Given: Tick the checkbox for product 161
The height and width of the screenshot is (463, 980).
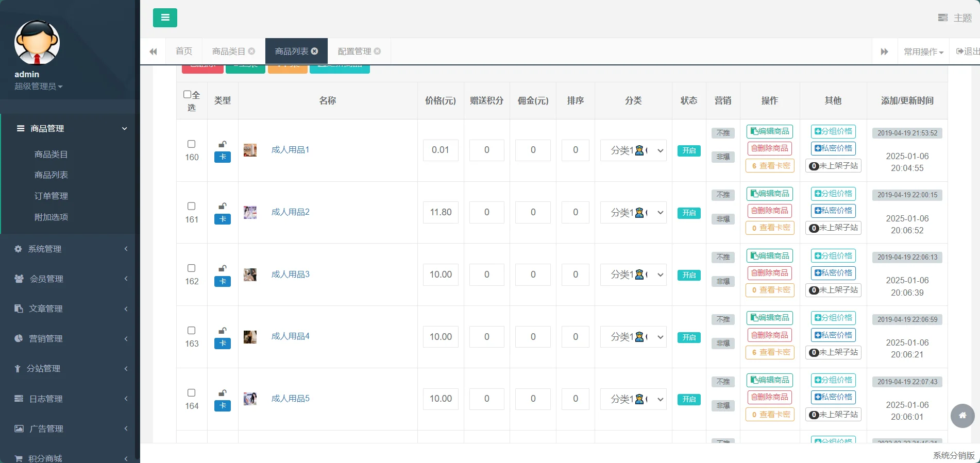Looking at the screenshot, I should tap(191, 206).
